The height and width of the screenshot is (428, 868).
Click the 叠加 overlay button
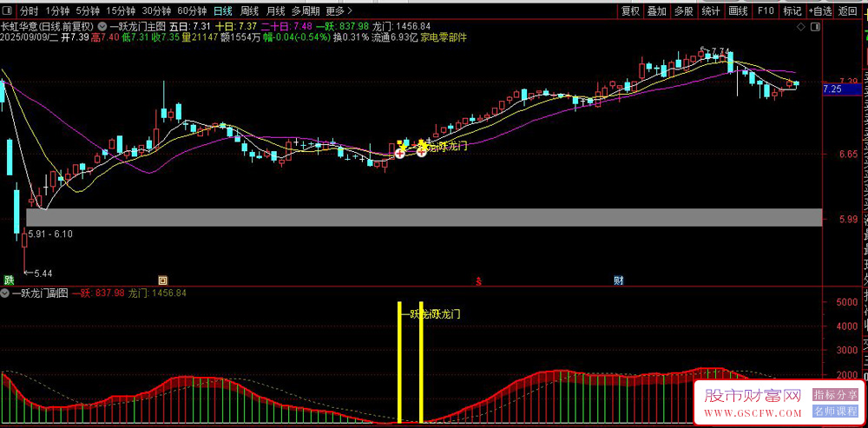(x=657, y=10)
